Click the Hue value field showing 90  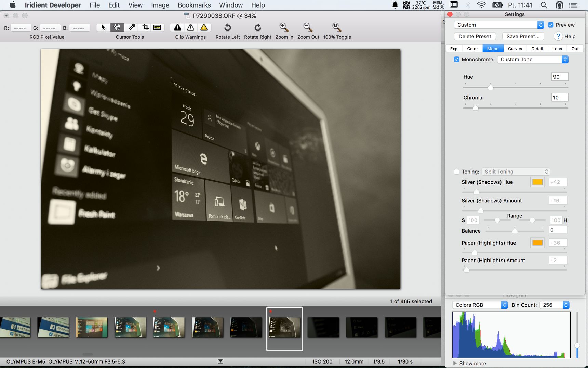[560, 77]
